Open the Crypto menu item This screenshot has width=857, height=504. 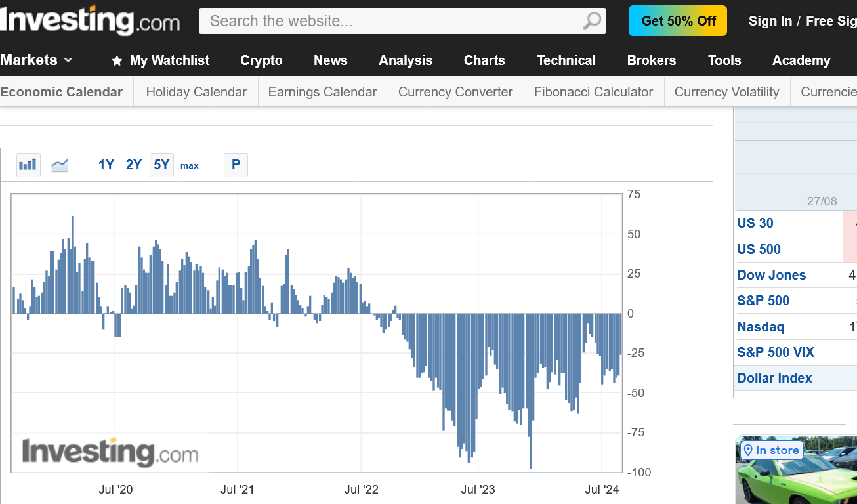261,60
